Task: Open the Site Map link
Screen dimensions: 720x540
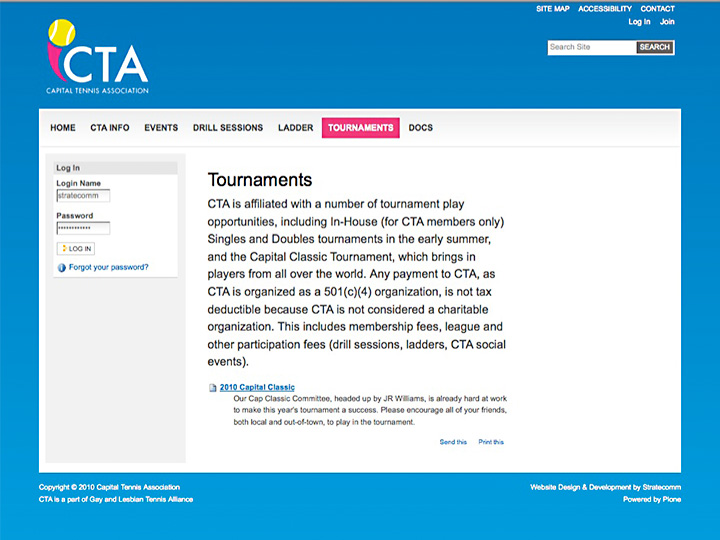Action: click(552, 9)
